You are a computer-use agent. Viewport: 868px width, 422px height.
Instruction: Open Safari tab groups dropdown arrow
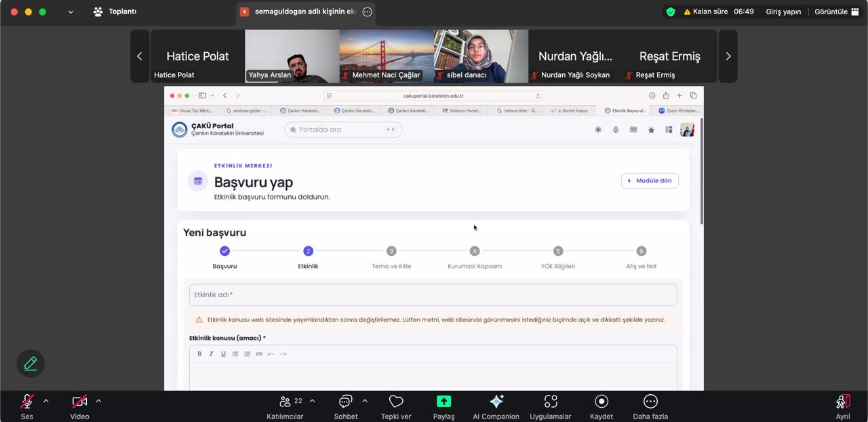[x=212, y=96]
